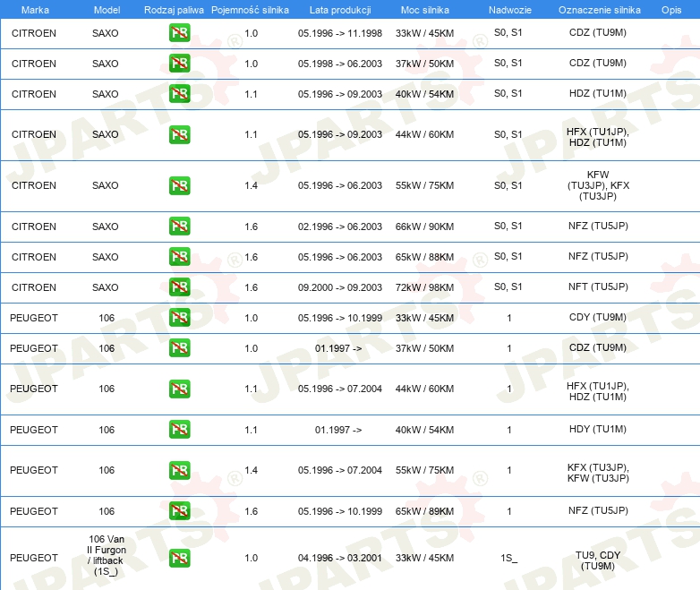
Task: Click fuel icon in Peugeot 106 CDY (TU9M) row
Action: click(179, 317)
